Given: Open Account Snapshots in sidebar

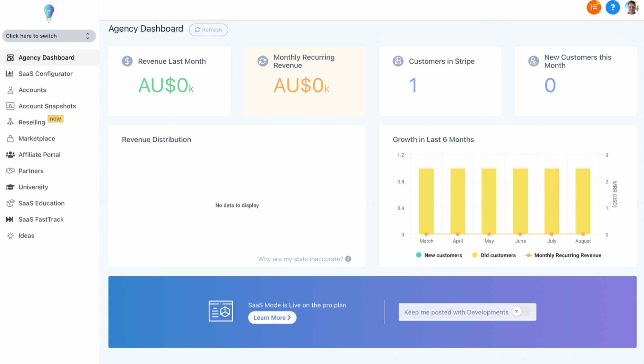Looking at the screenshot, I should [x=50, y=106].
